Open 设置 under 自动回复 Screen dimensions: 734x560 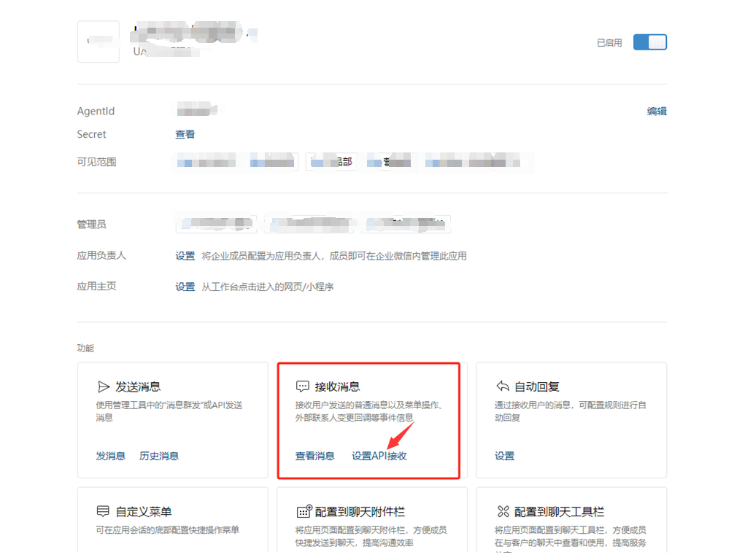[504, 456]
